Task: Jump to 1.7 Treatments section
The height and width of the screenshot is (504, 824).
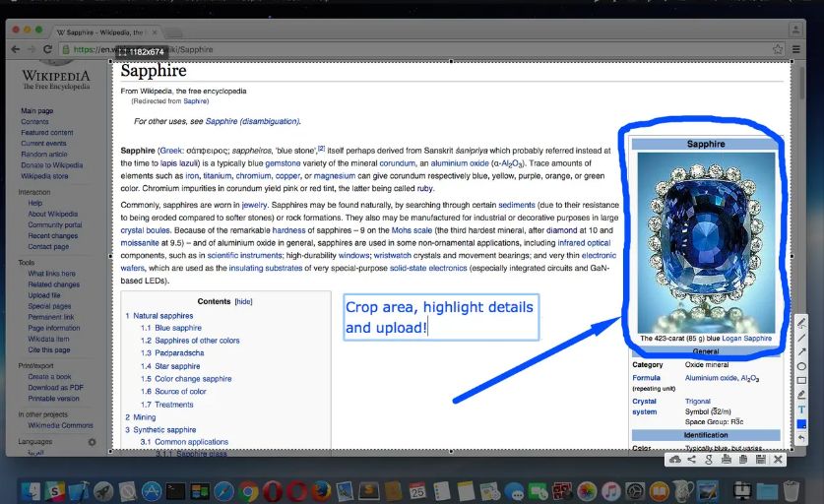Action: pyautogui.click(x=166, y=405)
